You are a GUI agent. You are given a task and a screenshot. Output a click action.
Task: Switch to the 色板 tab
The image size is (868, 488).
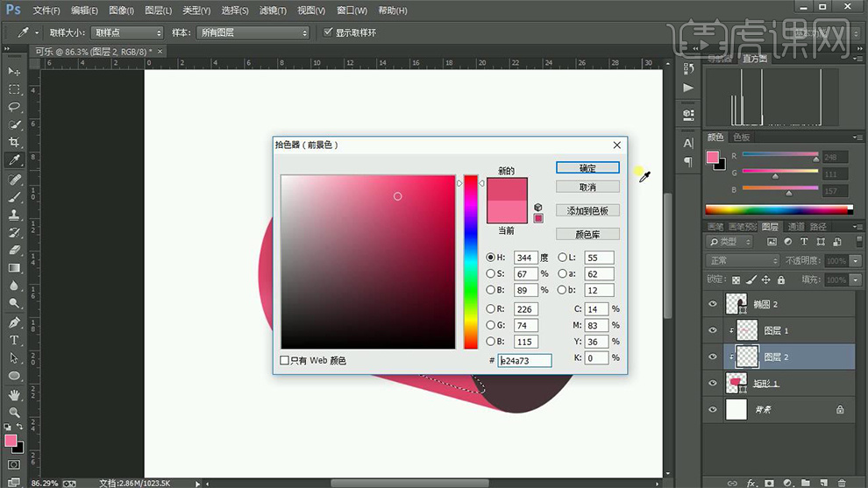pyautogui.click(x=741, y=137)
